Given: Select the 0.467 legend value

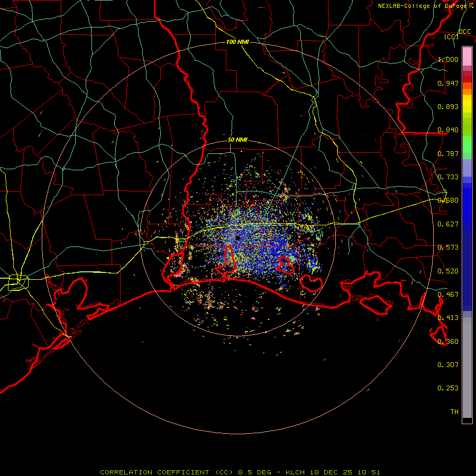Looking at the screenshot, I should click(448, 295).
